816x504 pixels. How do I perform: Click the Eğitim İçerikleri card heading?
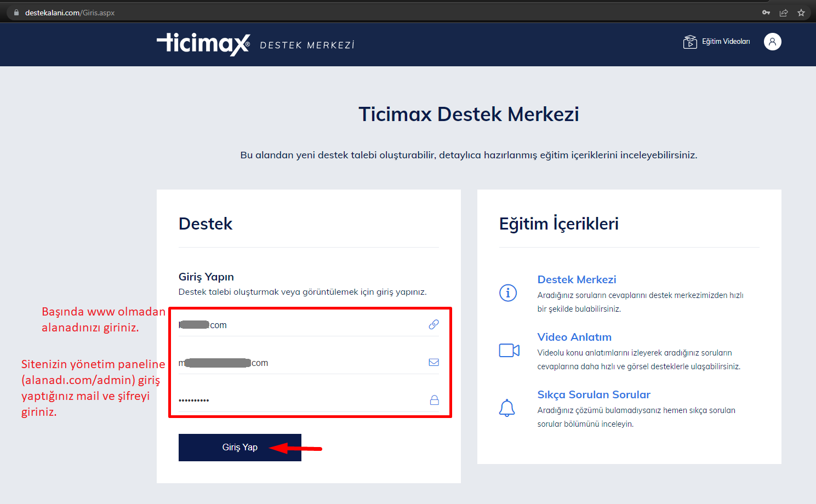point(559,224)
